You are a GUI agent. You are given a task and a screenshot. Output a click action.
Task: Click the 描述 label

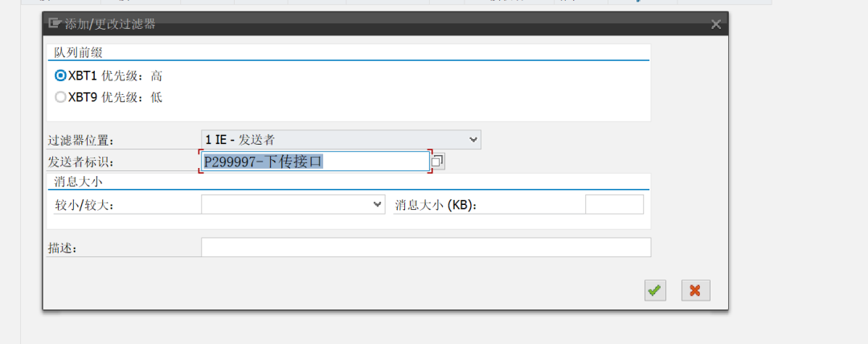(x=62, y=248)
